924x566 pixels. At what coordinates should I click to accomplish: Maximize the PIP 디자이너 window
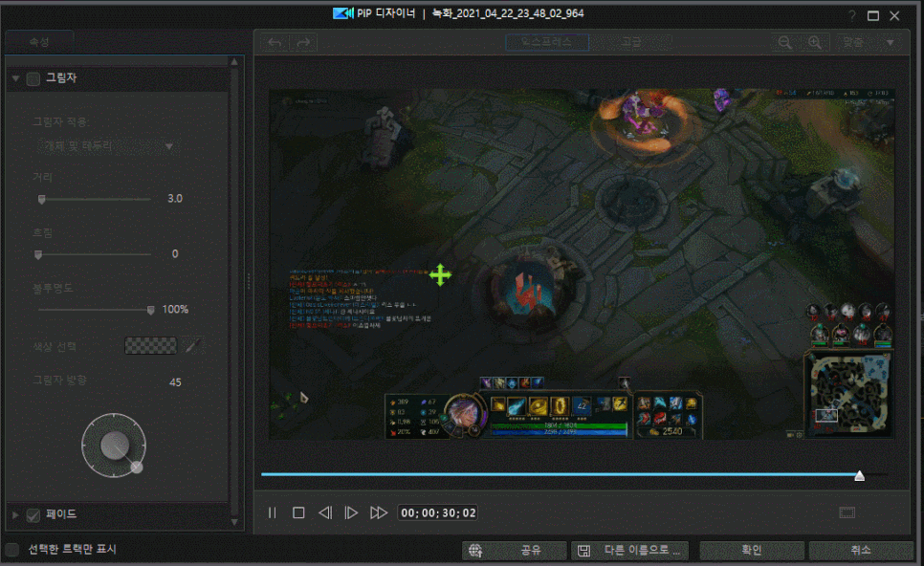click(x=873, y=16)
